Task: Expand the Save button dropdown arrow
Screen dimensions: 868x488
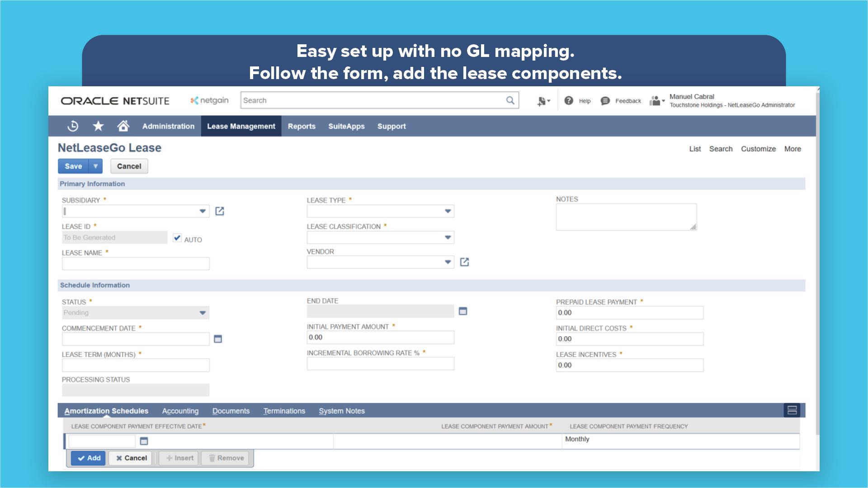Action: (95, 166)
